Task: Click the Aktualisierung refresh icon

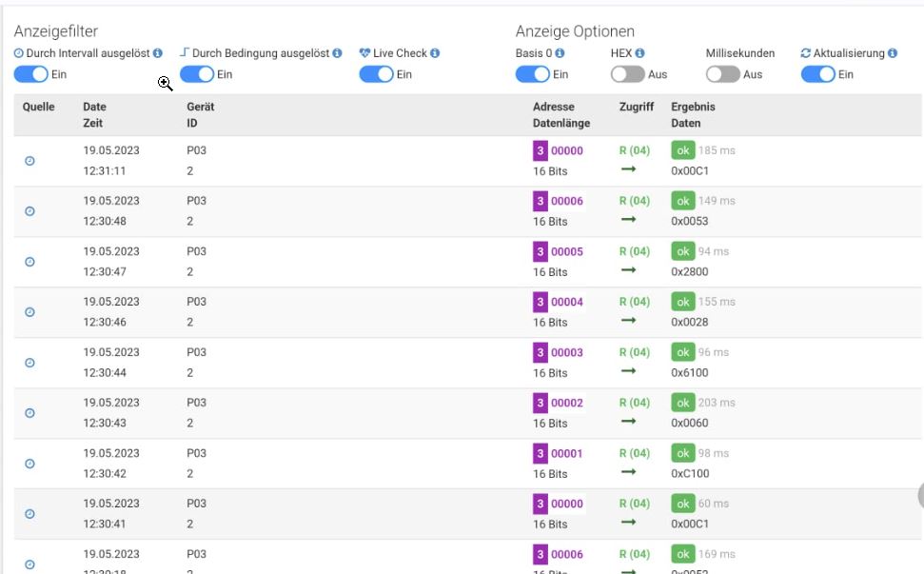Action: [x=806, y=53]
